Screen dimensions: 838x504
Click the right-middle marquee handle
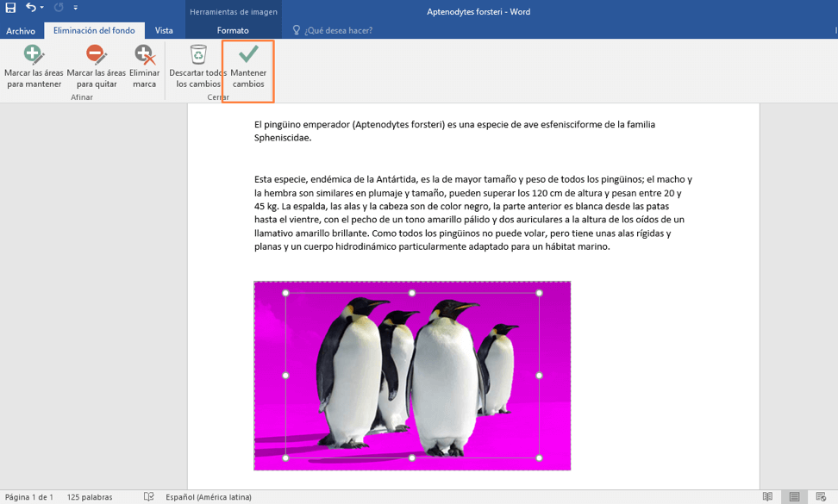click(x=539, y=376)
